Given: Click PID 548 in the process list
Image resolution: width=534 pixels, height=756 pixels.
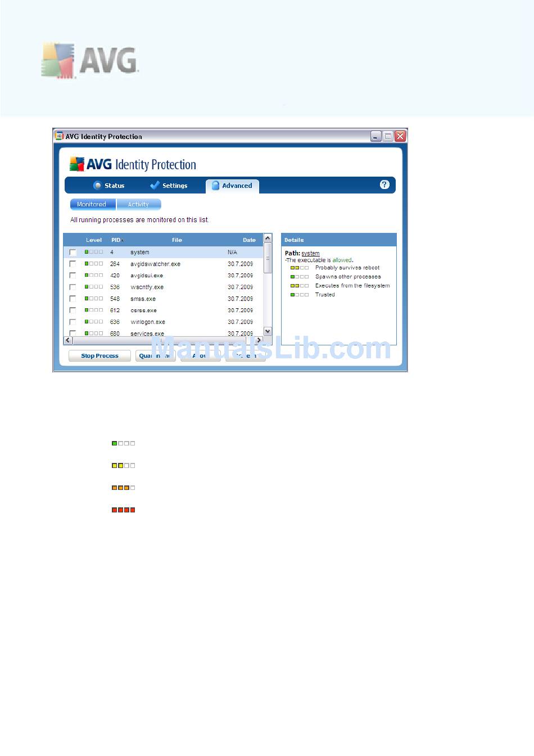Looking at the screenshot, I should pos(115,299).
